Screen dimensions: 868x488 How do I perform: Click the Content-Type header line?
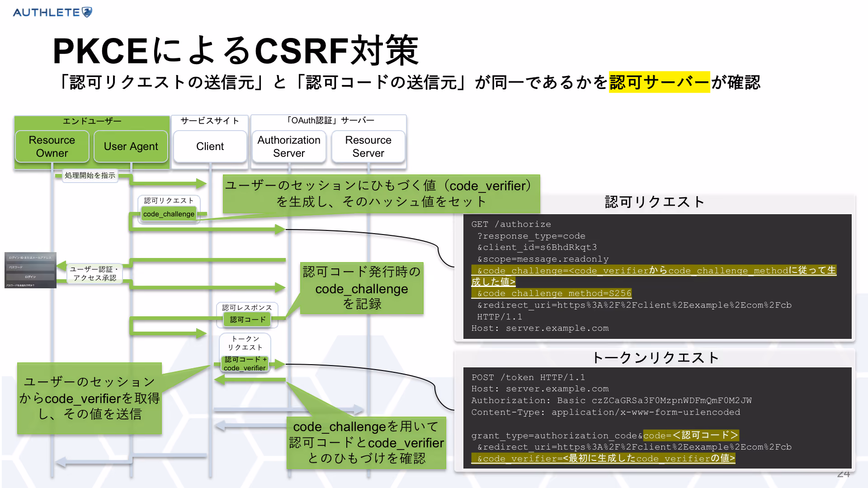pyautogui.click(x=606, y=412)
